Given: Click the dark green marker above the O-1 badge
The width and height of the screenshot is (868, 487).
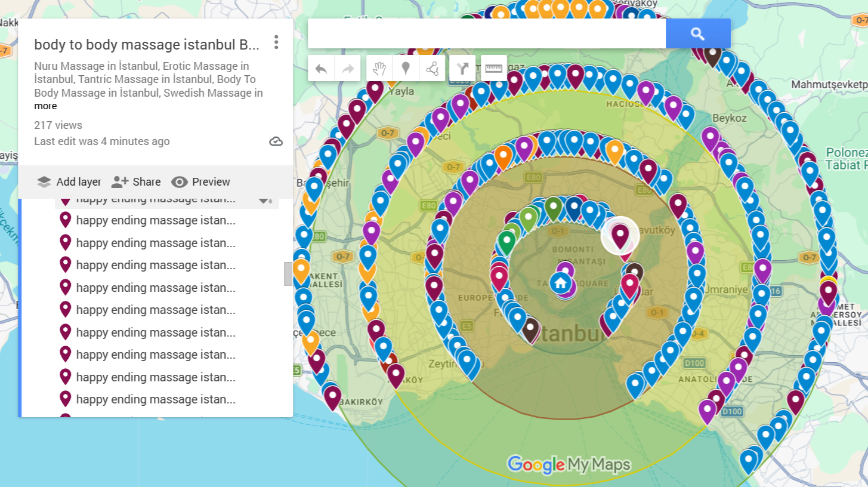Looking at the screenshot, I should 553,208.
